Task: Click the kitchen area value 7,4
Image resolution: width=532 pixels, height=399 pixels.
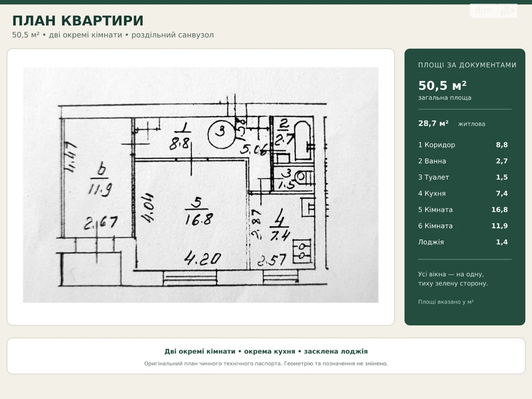Action: point(502,193)
